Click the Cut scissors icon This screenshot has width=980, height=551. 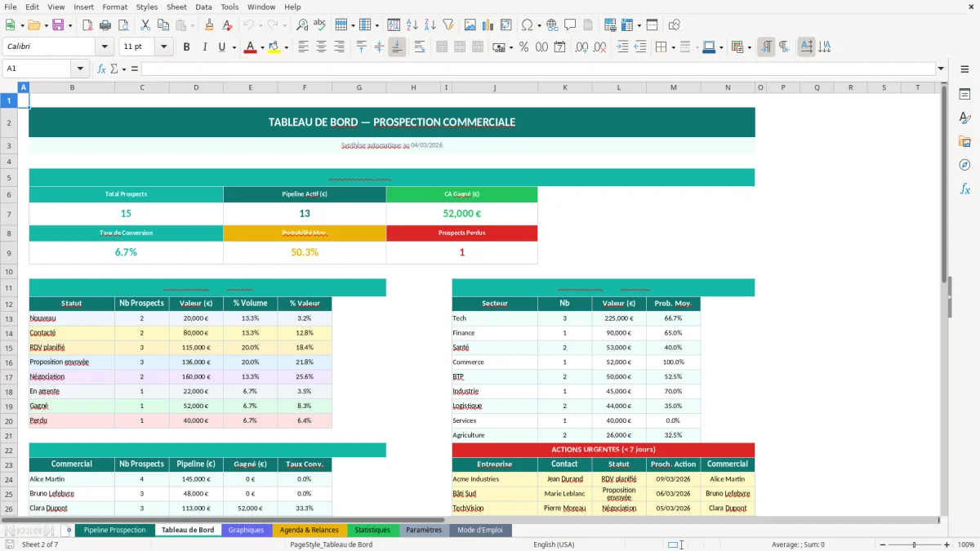point(145,25)
